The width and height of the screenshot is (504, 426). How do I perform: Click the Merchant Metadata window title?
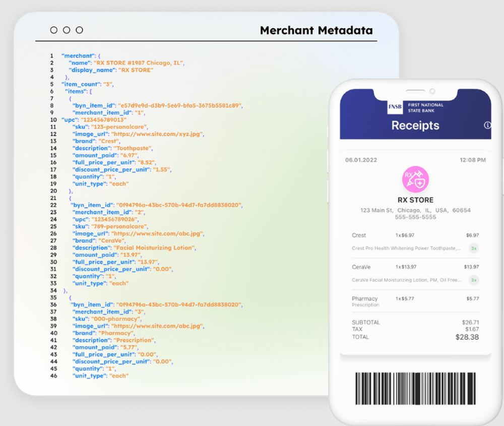coord(317,31)
